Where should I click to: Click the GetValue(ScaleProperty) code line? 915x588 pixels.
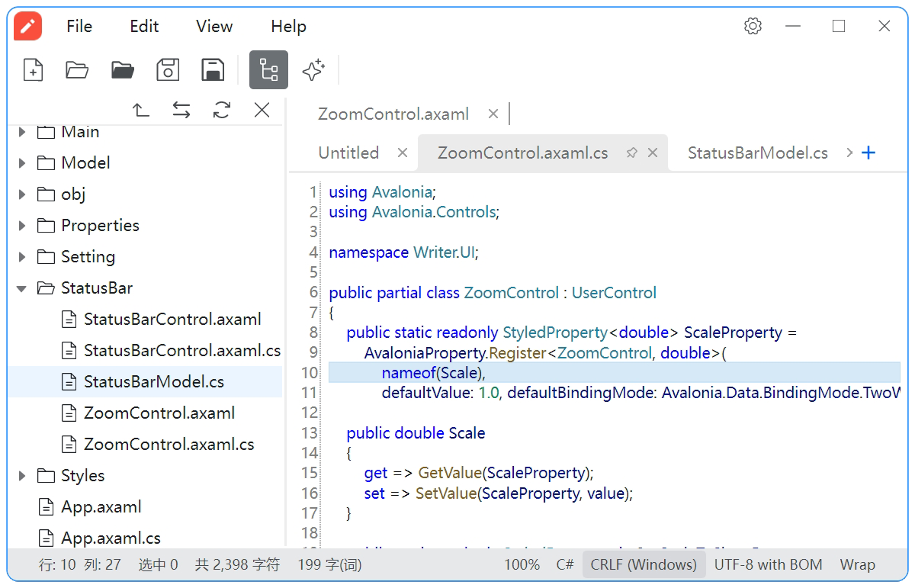point(479,473)
